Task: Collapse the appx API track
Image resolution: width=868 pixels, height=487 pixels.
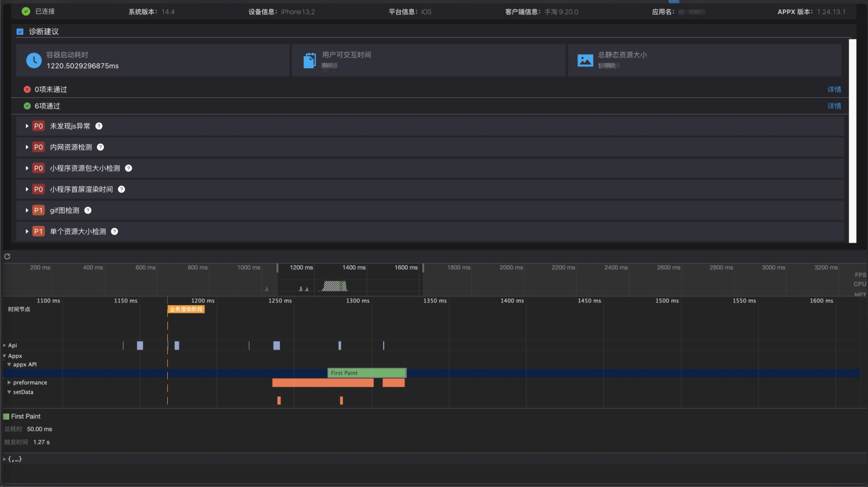Action: click(x=9, y=365)
